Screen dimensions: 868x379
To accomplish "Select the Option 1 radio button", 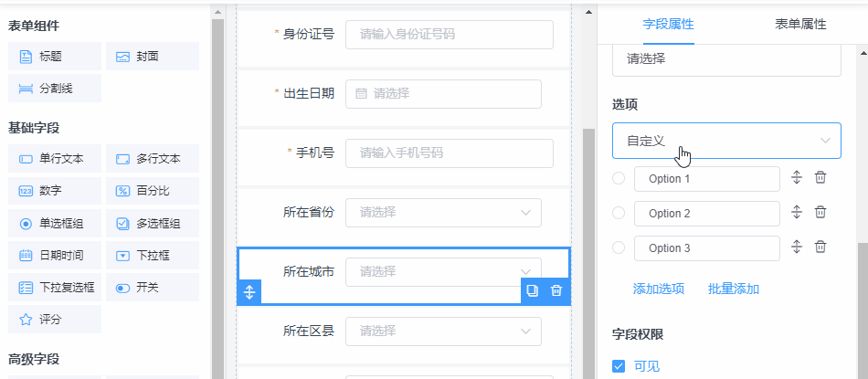I will tap(619, 179).
